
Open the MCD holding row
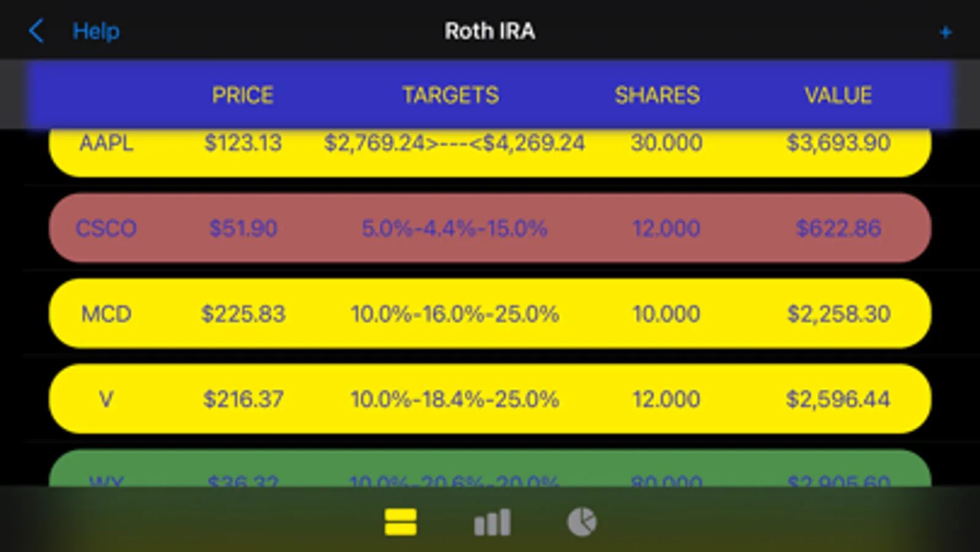tap(106, 314)
